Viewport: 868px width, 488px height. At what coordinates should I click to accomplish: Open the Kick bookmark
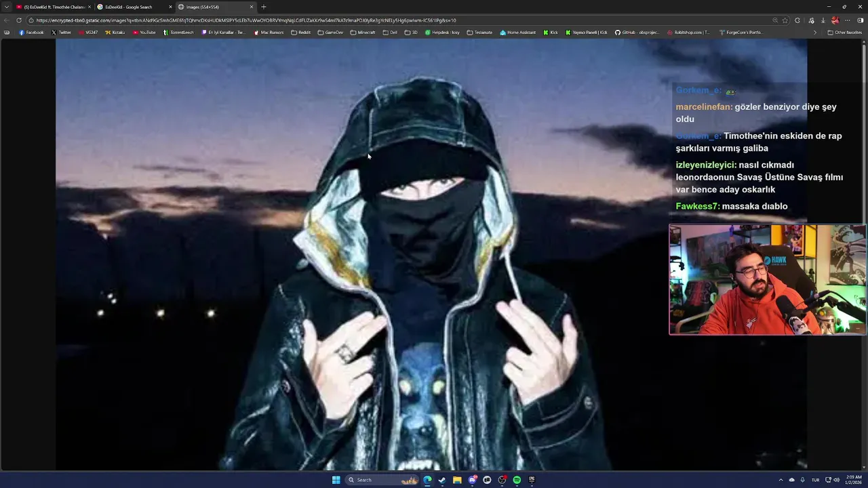point(551,33)
